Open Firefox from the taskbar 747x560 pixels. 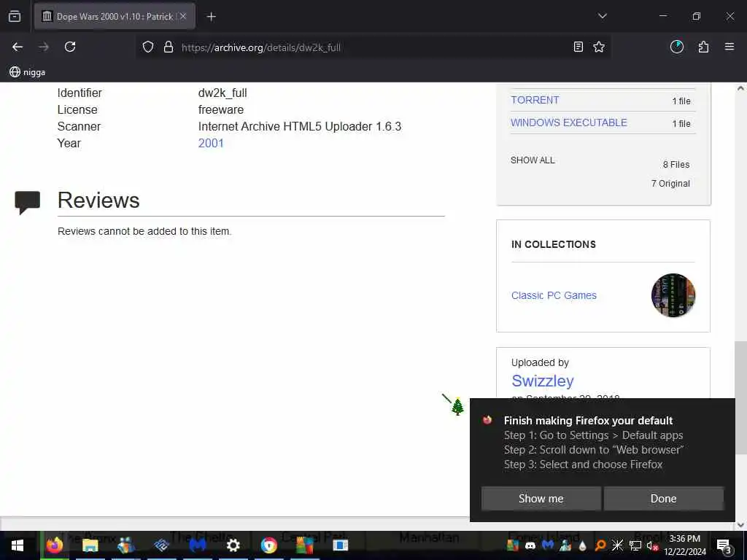[54, 544]
